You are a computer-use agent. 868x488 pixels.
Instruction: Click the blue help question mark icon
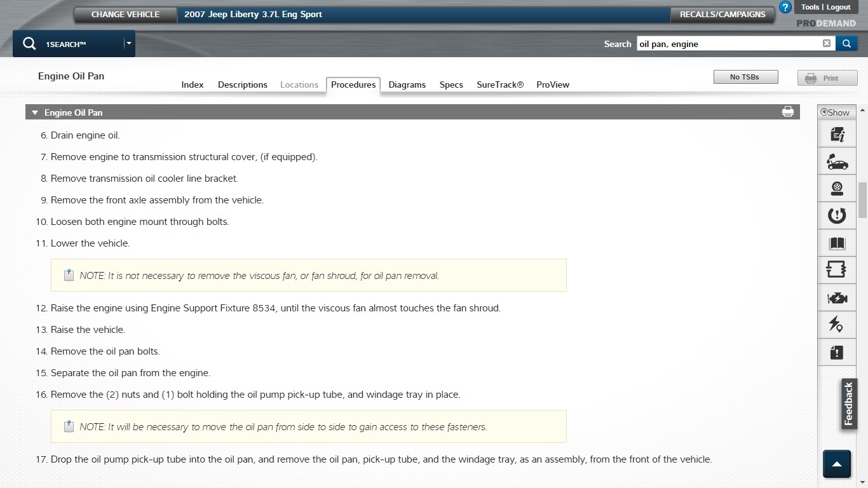coord(785,8)
